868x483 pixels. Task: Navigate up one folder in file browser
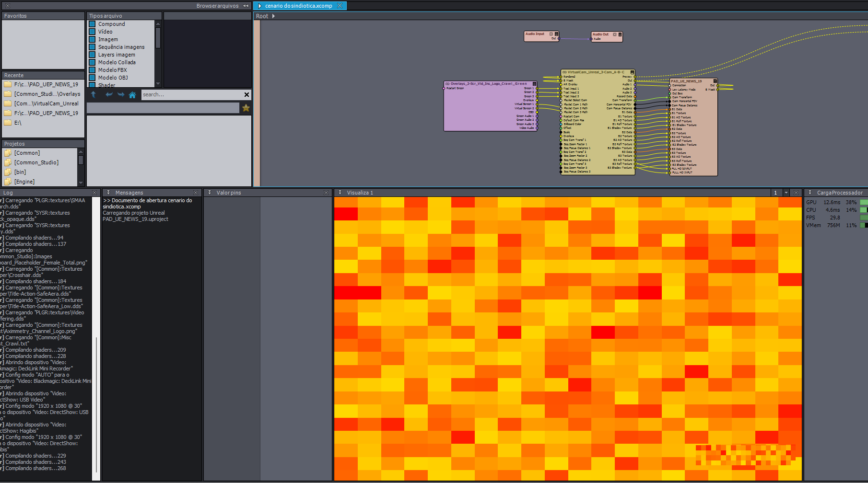94,95
